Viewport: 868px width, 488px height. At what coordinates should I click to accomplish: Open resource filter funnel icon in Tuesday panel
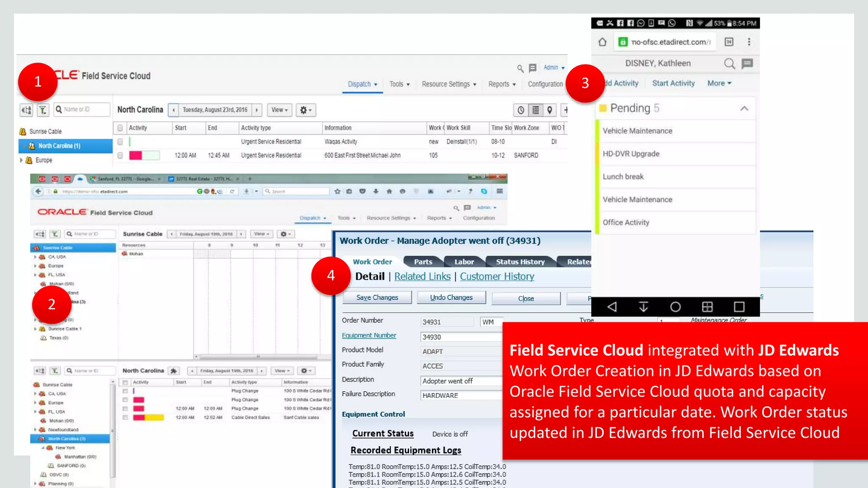click(x=43, y=110)
